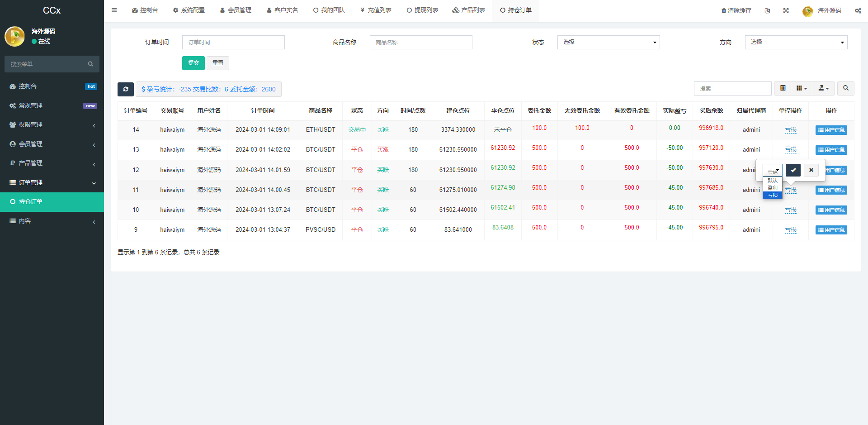Viewport: 868px width, 425px height.
Task: Open the export data dropdown
Action: [x=824, y=88]
